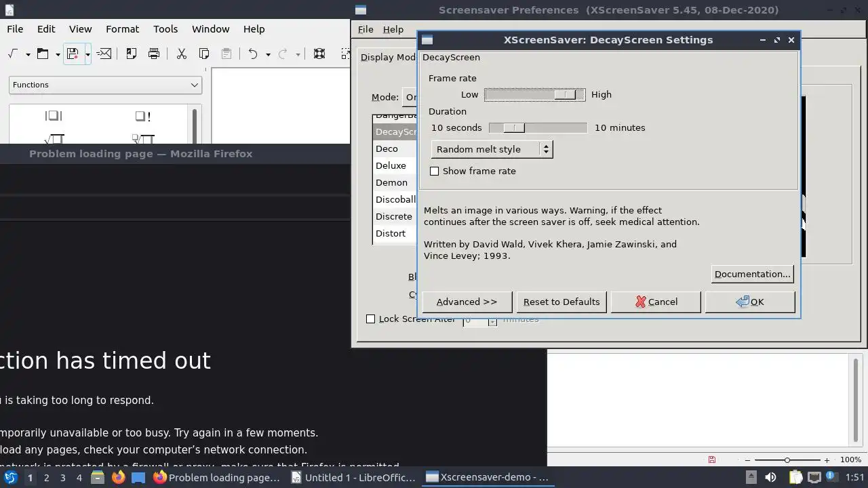The width and height of the screenshot is (868, 488).
Task: Click the Print icon in LibreOffice toolbar
Action: pos(154,54)
